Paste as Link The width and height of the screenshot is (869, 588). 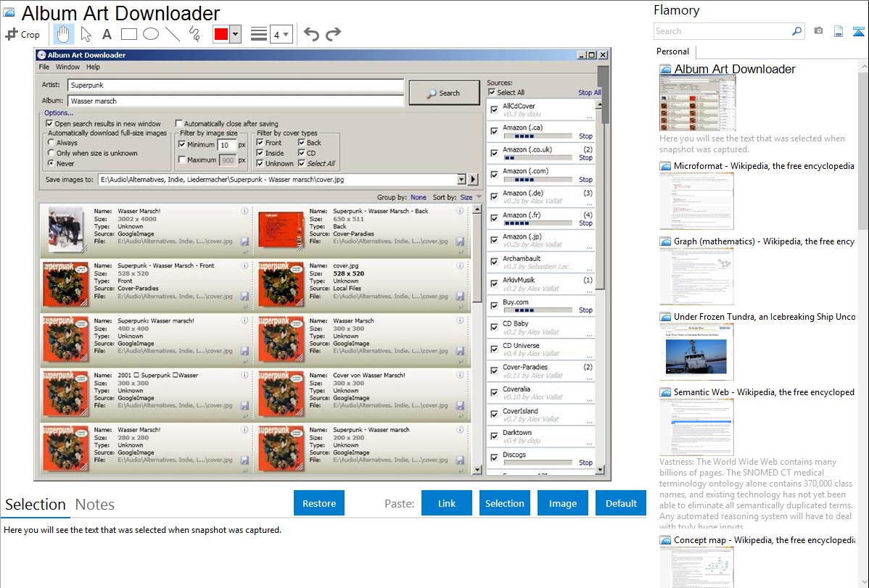447,503
